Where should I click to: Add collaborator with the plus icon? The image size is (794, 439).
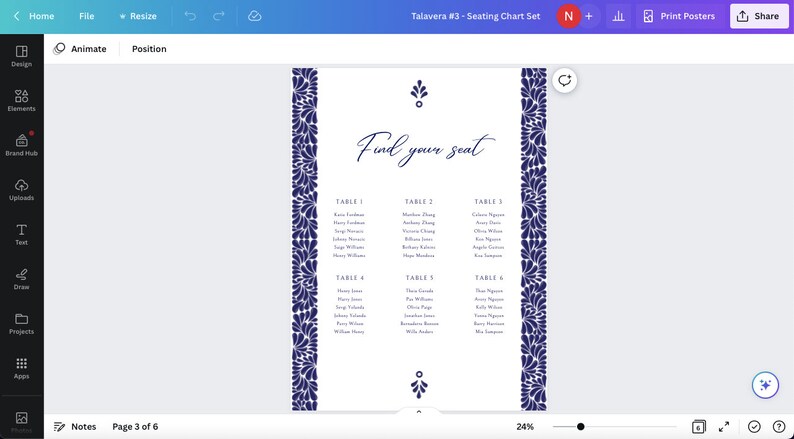588,16
